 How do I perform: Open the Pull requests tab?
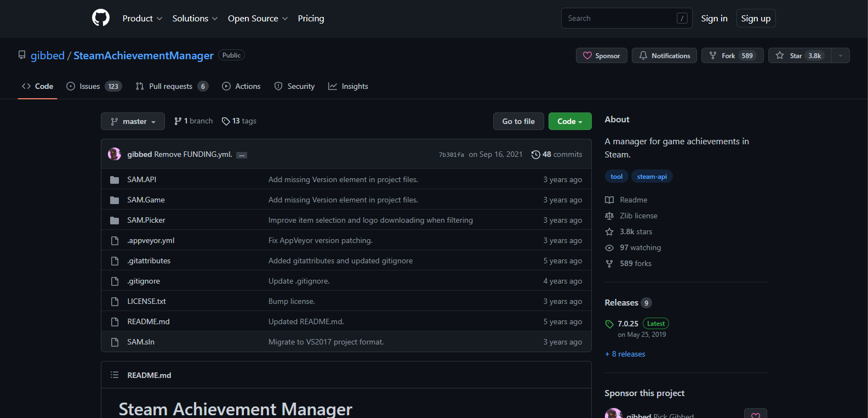(x=172, y=86)
